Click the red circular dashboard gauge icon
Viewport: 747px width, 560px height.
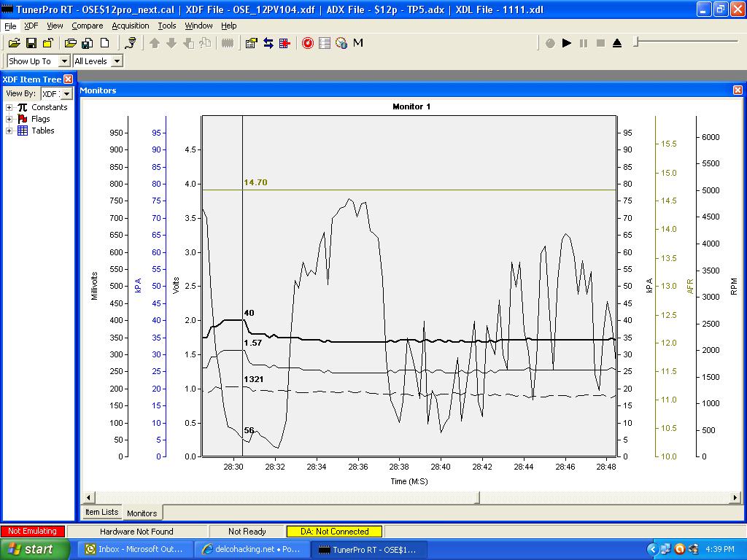pos(308,43)
